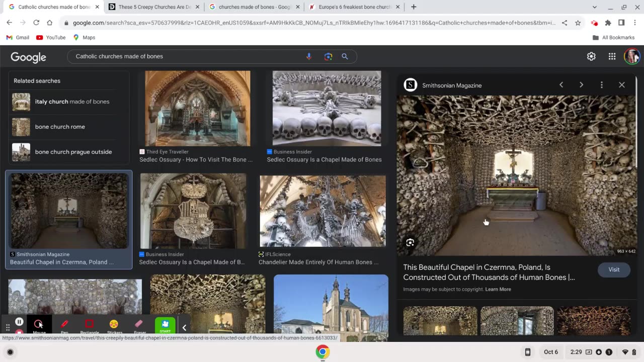Switch to the Europe's 6 freakiest bone churches tab
This screenshot has width=644, height=362.
pyautogui.click(x=350, y=7)
